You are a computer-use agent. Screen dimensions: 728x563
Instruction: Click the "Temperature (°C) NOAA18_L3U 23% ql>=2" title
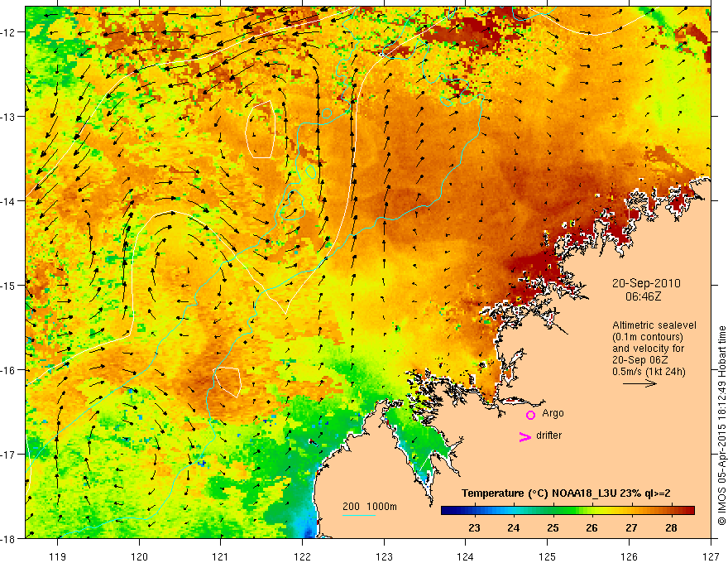[x=566, y=493]
